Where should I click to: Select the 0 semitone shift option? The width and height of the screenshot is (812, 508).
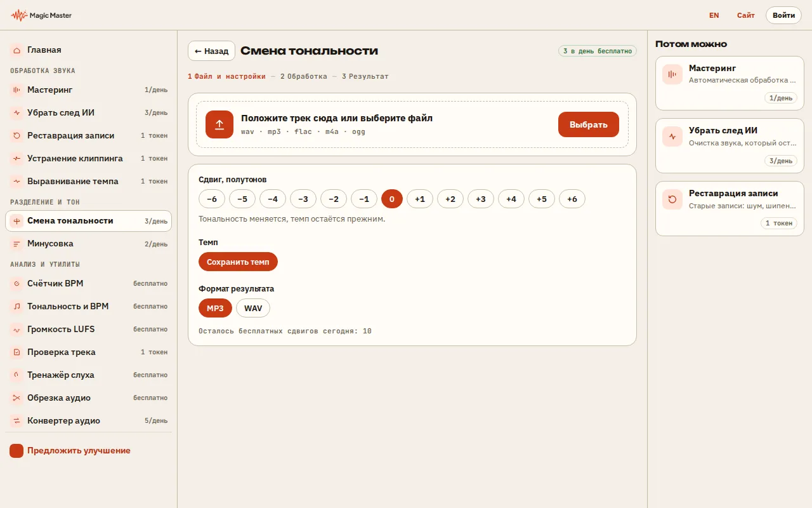coord(392,199)
